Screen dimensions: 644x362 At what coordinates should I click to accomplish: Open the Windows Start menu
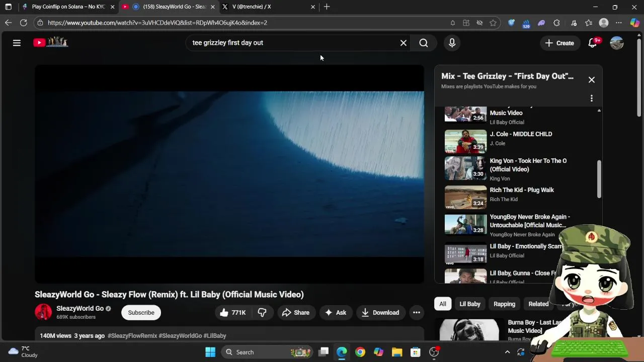[x=210, y=352]
